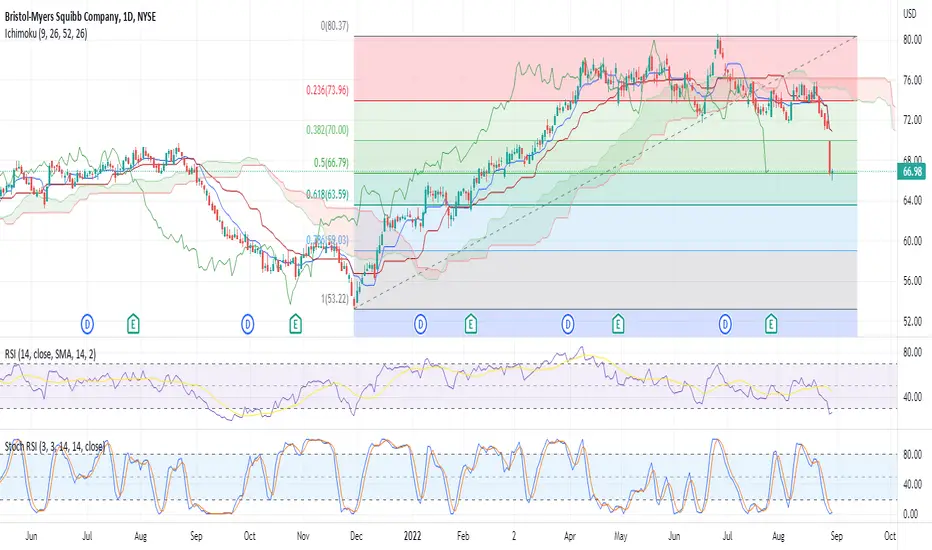
Task: Click the 52.00 price axis label
Action: coord(912,321)
